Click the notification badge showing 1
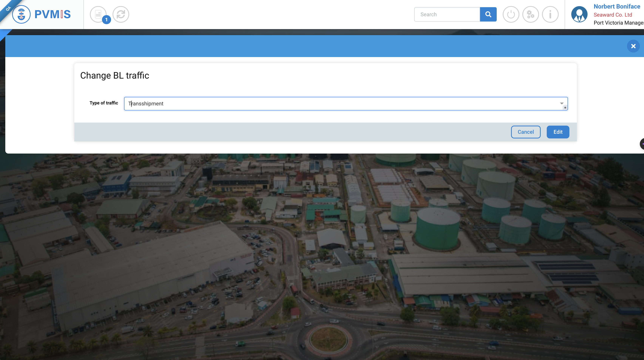 click(x=107, y=19)
